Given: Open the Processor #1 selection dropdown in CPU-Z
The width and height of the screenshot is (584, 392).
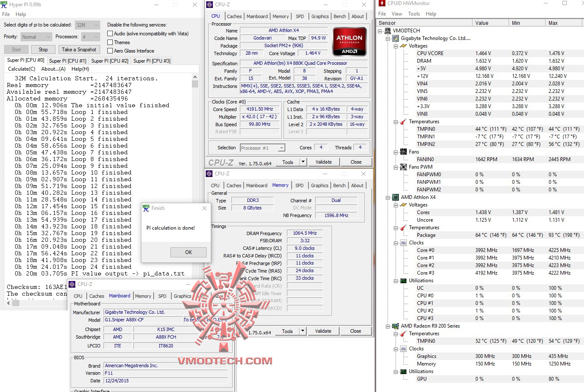Looking at the screenshot, I should click(263, 148).
